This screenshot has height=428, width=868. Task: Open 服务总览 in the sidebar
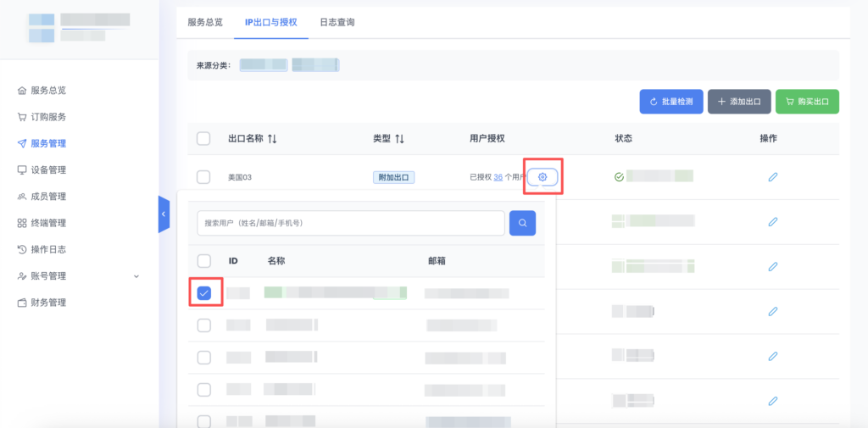click(x=47, y=90)
